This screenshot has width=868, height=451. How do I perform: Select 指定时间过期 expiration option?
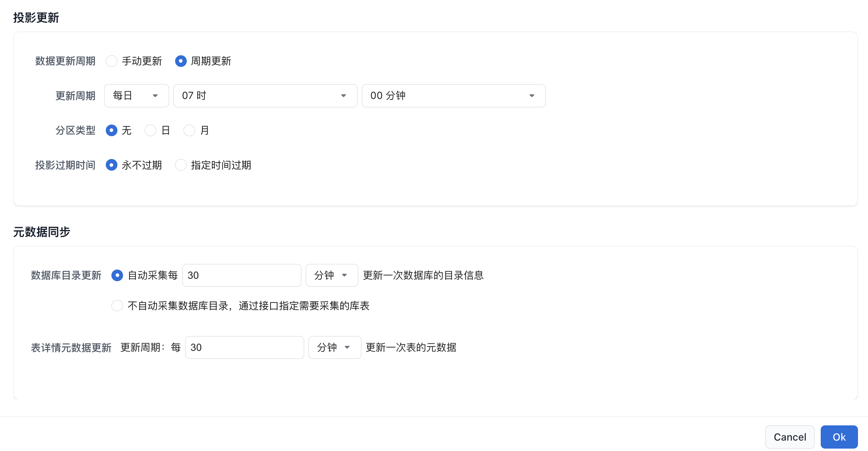click(181, 165)
